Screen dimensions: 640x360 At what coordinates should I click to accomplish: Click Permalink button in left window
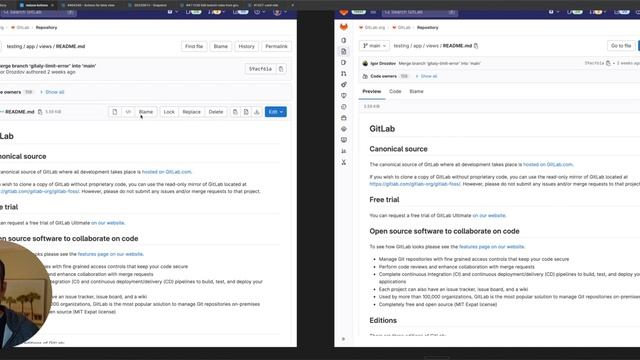click(276, 47)
